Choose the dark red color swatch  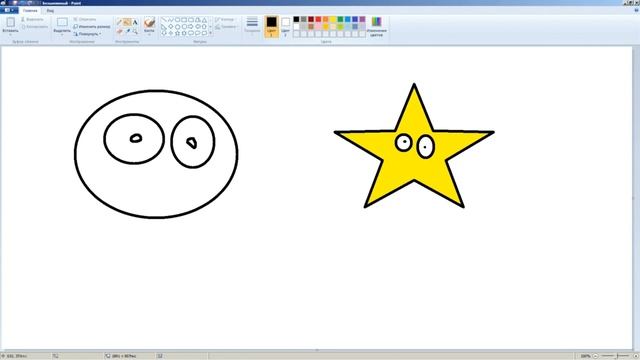tap(311, 19)
